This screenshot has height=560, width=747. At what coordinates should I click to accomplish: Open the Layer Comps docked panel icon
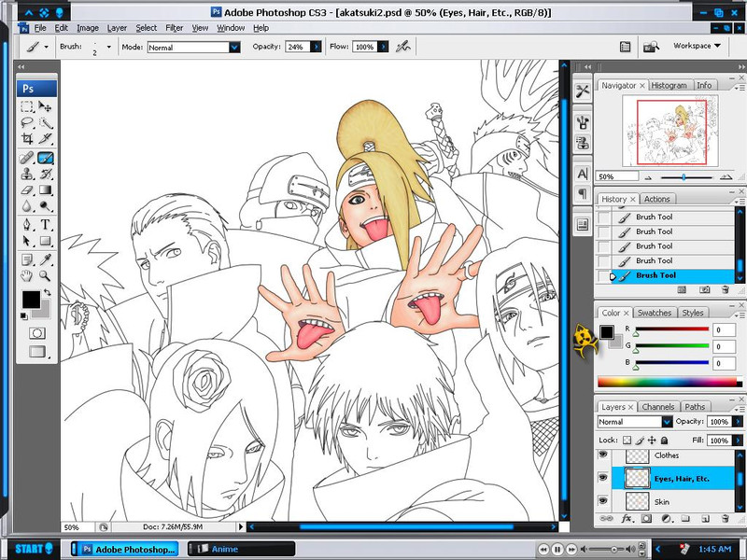click(582, 224)
